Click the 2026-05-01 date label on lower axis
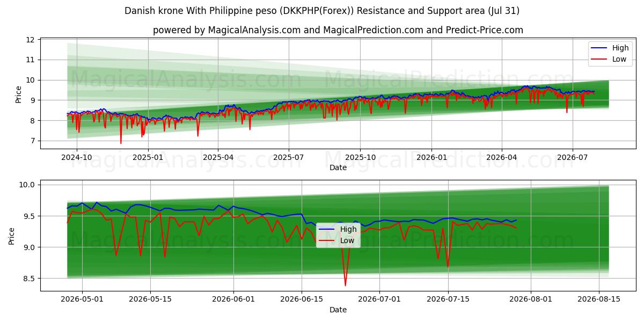 pyautogui.click(x=82, y=299)
